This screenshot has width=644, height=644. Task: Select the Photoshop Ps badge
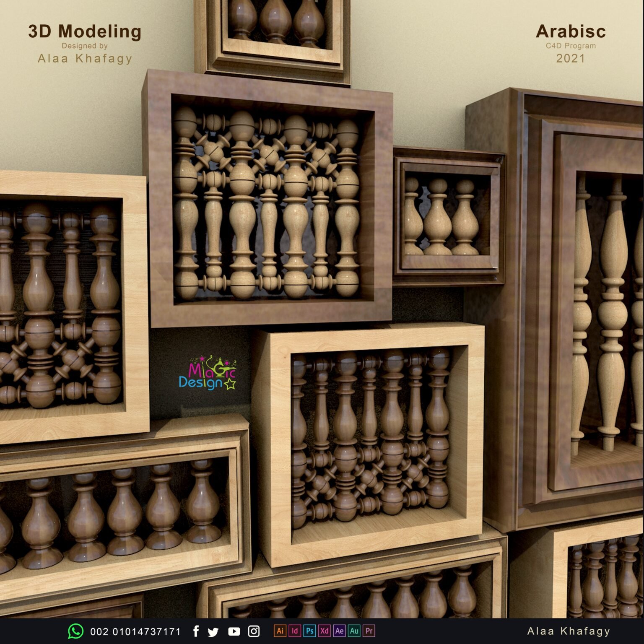click(310, 631)
